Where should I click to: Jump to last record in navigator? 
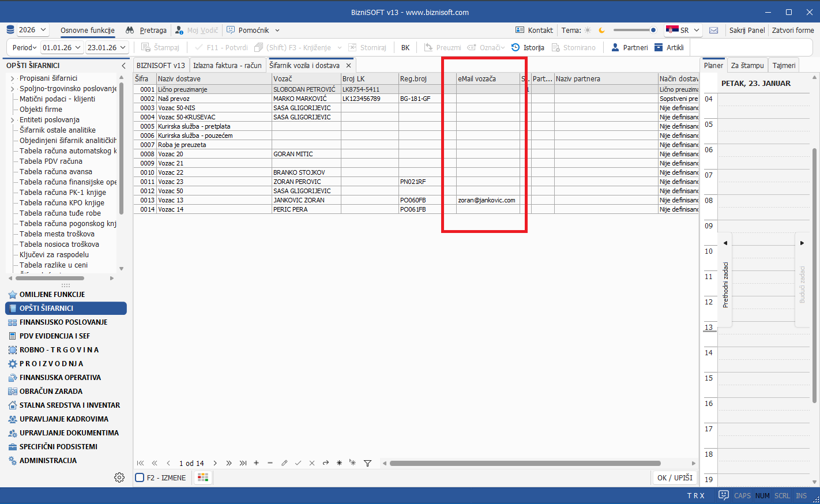click(x=243, y=463)
